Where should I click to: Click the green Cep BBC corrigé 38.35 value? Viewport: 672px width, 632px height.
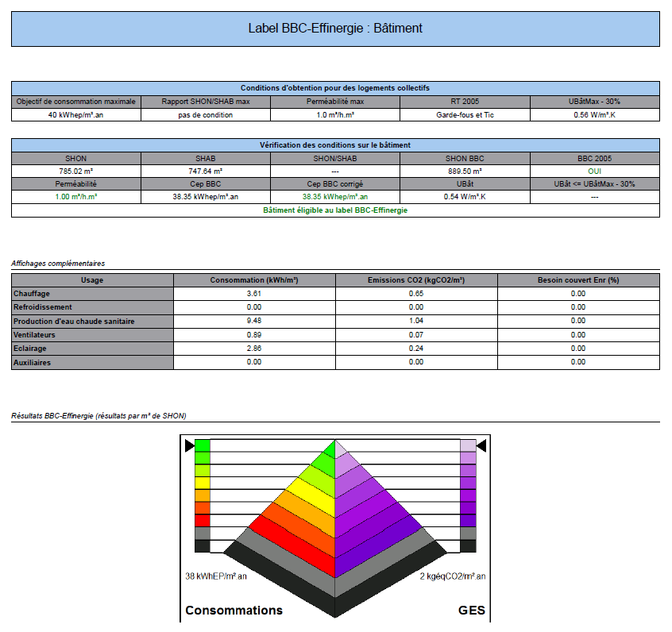point(335,197)
